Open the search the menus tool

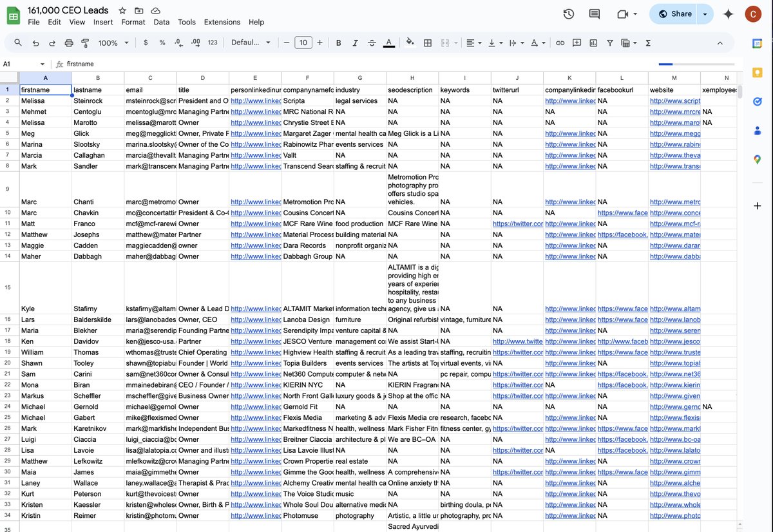(18, 43)
